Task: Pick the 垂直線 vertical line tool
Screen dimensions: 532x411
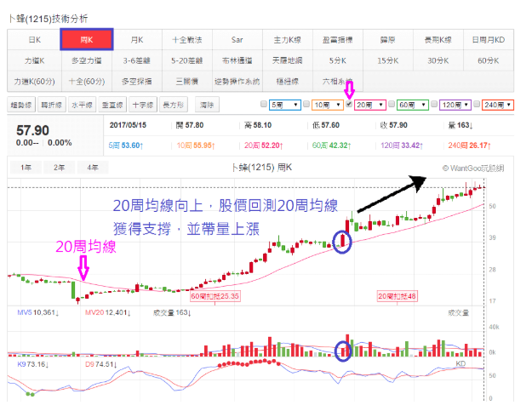Action: [x=112, y=105]
